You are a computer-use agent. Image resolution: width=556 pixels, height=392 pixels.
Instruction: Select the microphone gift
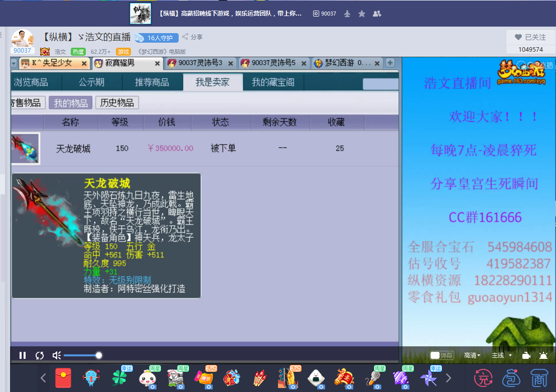[x=372, y=378]
